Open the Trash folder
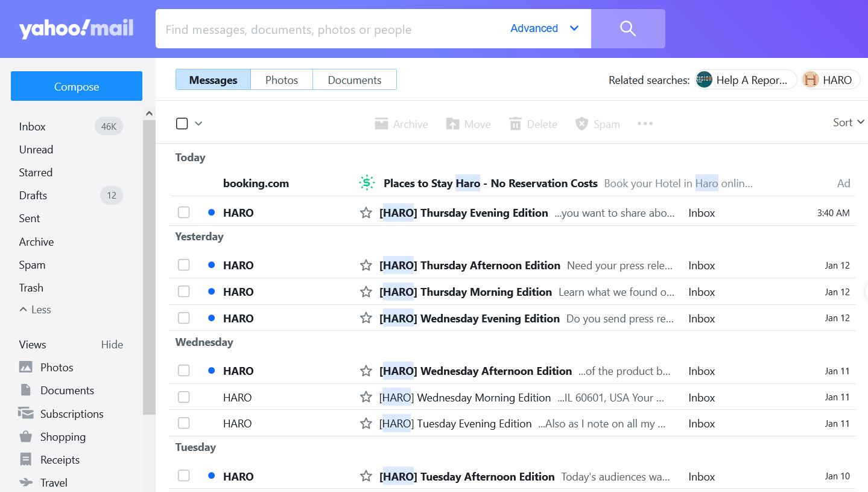Image resolution: width=868 pixels, height=492 pixels. (31, 287)
